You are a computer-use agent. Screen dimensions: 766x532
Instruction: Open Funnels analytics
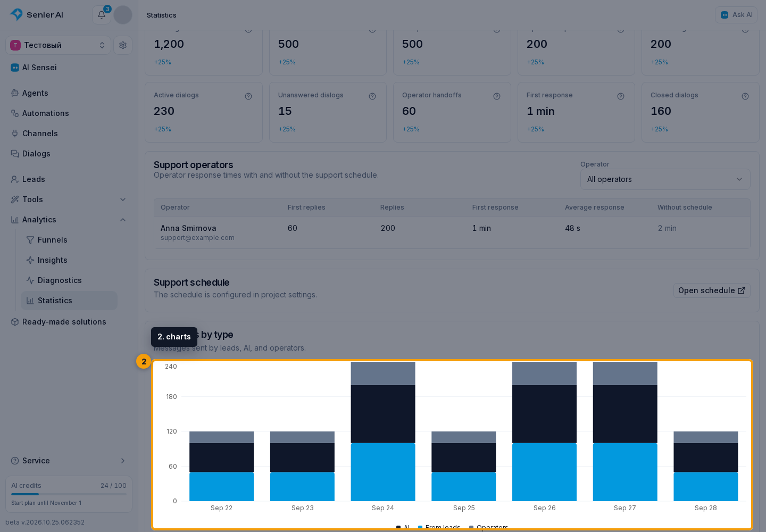[x=69, y=240]
